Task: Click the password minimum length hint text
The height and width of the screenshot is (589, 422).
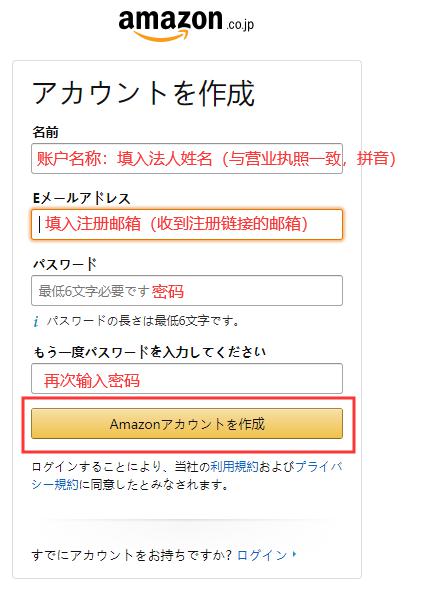Action: [x=142, y=322]
